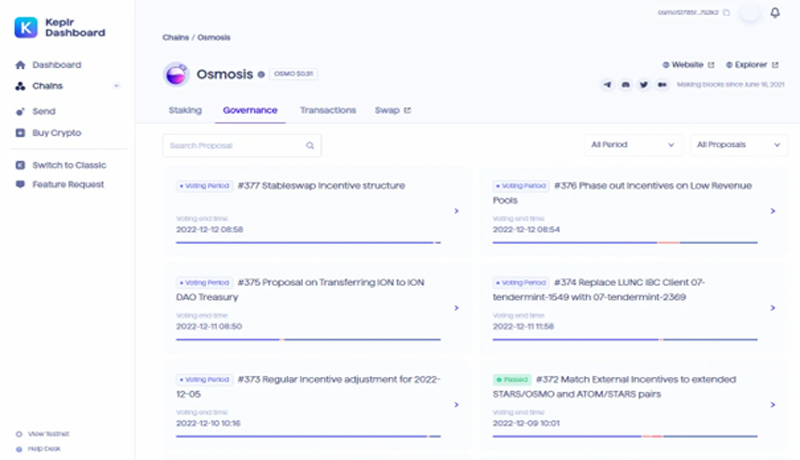Open the Telegram social icon
800x460 pixels.
[x=607, y=85]
